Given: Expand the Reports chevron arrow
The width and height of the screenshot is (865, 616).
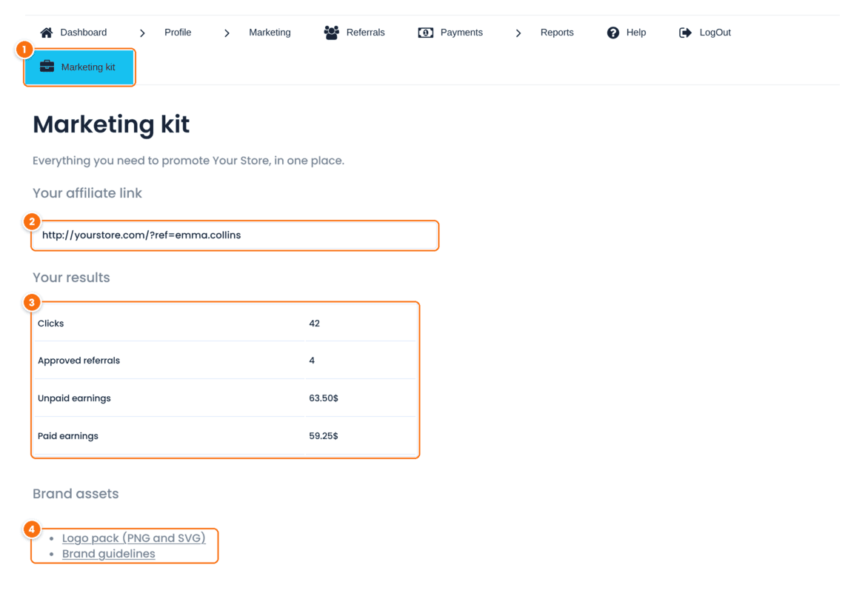Looking at the screenshot, I should click(x=518, y=33).
